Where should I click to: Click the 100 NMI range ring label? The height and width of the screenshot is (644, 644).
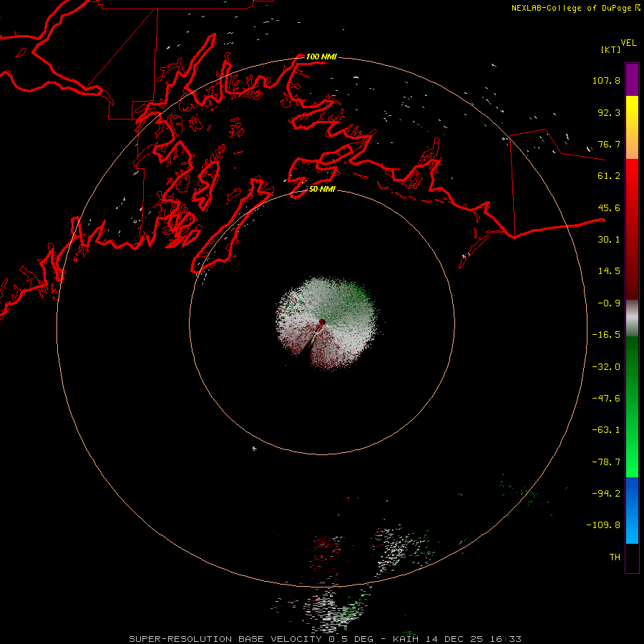click(321, 57)
